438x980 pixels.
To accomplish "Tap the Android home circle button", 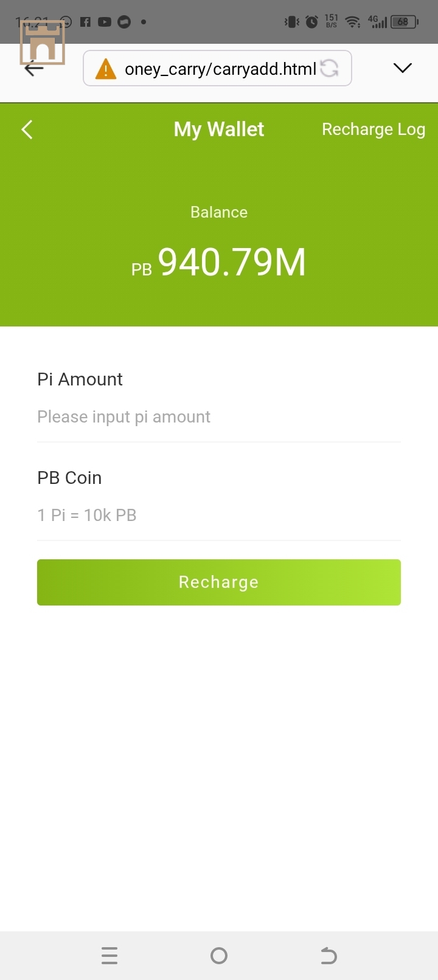I will tap(219, 956).
